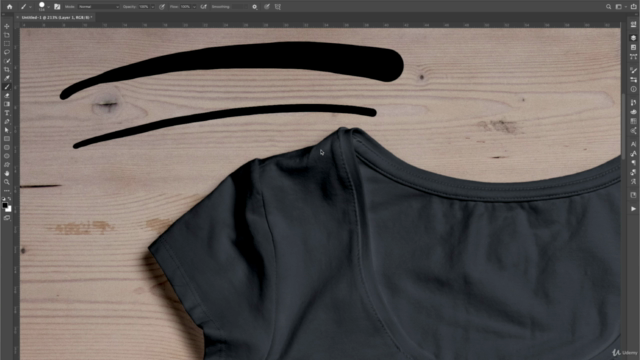
Task: Toggle pressure for brush size
Action: [x=267, y=7]
